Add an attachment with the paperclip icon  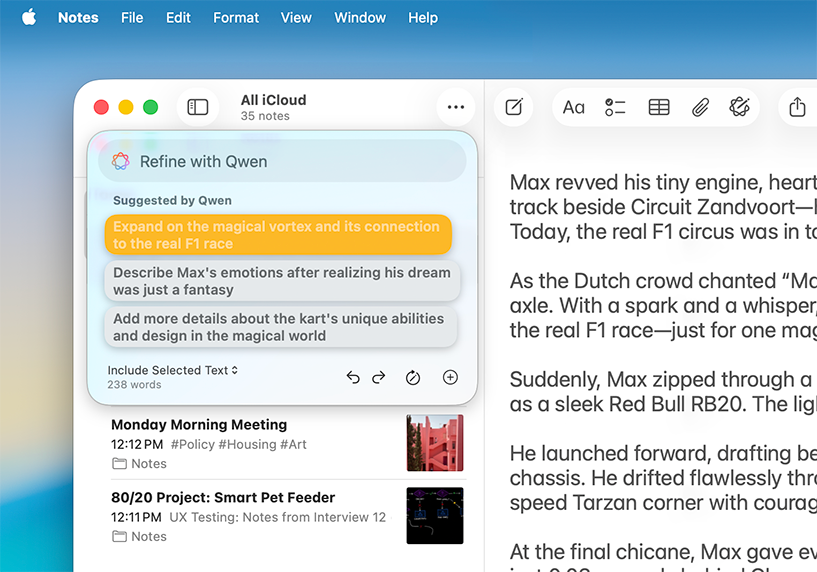[x=700, y=107]
